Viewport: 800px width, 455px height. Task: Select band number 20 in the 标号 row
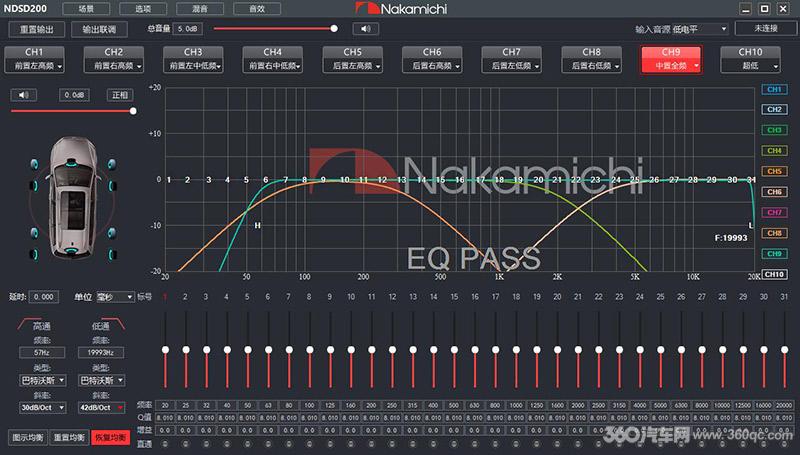click(557, 296)
